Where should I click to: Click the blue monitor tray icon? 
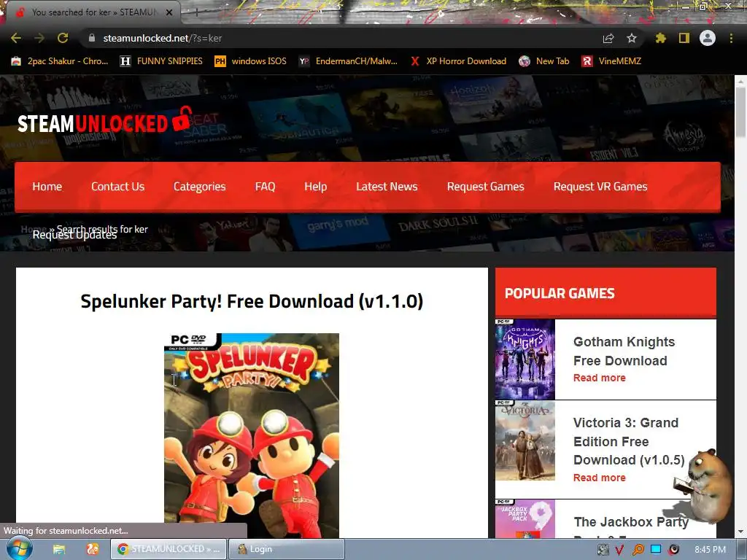click(x=656, y=550)
